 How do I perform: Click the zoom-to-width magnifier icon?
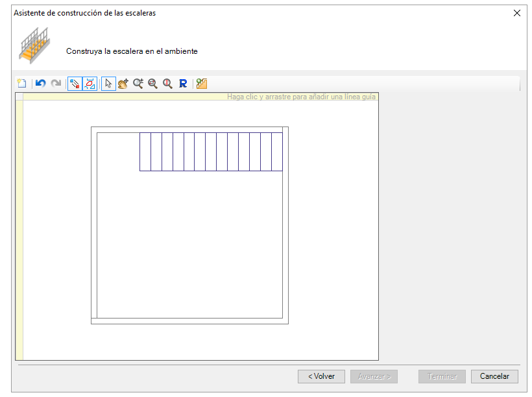coord(152,84)
